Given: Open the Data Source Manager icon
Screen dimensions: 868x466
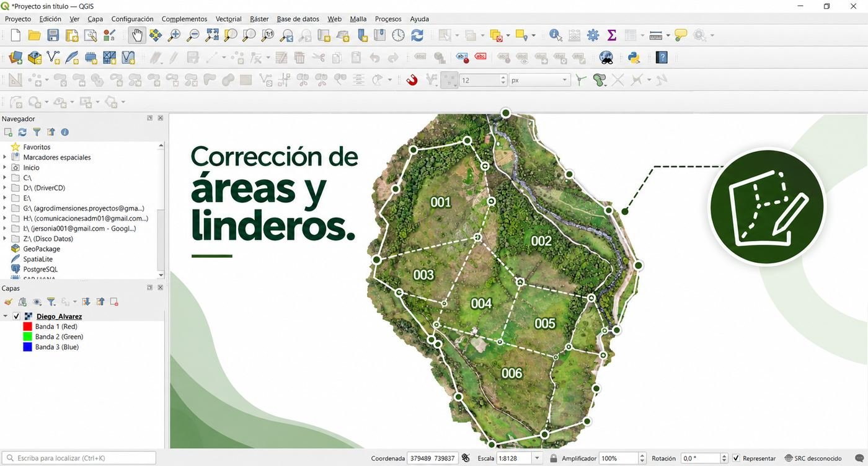Looking at the screenshot, I should point(15,58).
